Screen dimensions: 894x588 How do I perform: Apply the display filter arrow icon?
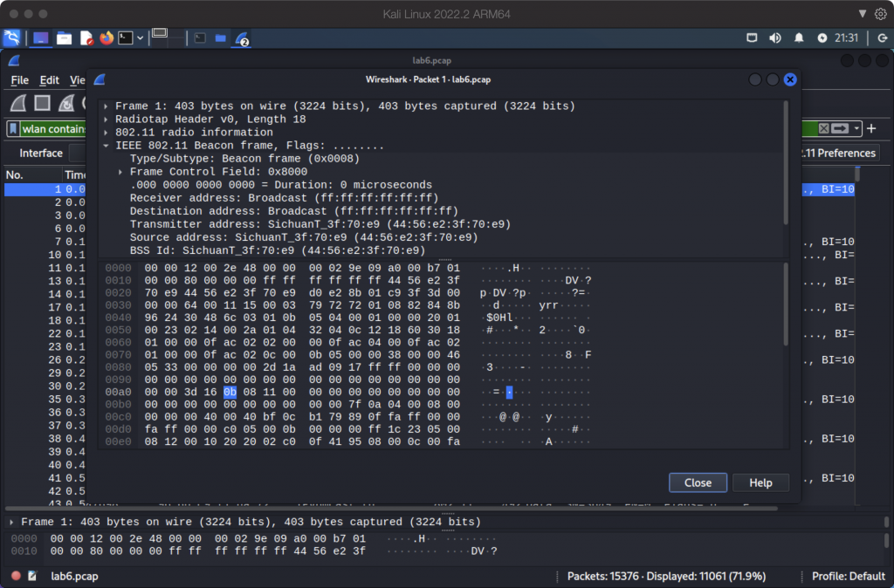point(840,129)
